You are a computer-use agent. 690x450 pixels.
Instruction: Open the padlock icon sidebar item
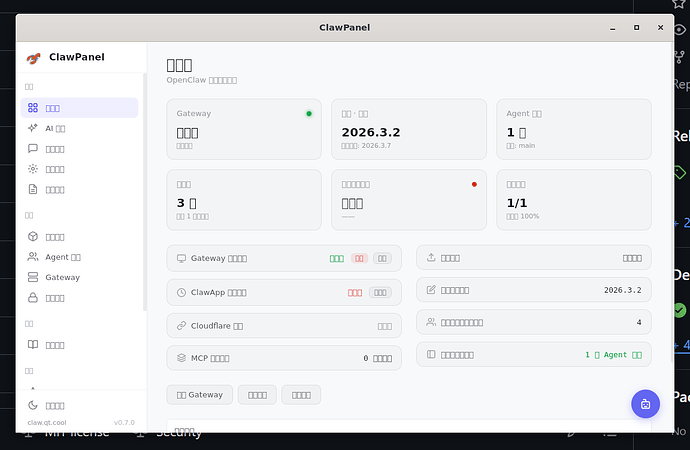click(x=79, y=298)
